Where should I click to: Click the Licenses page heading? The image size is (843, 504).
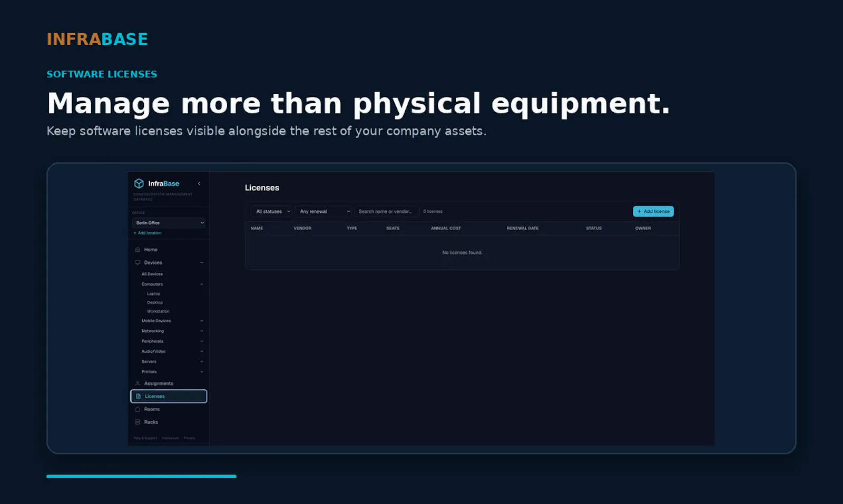(262, 187)
